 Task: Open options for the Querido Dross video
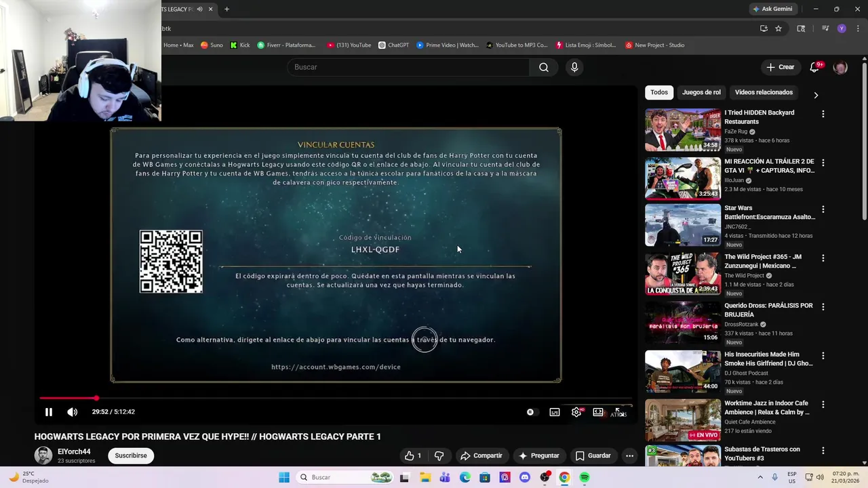click(x=823, y=307)
